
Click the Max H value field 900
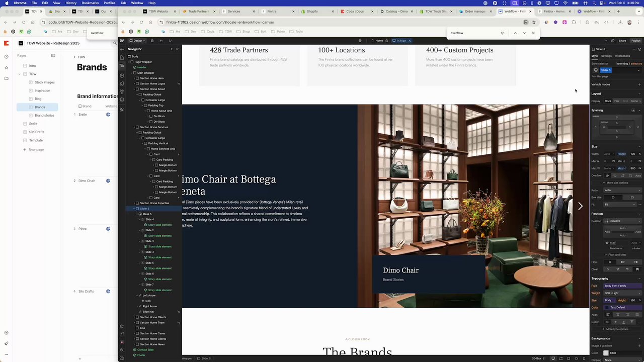[x=632, y=168]
